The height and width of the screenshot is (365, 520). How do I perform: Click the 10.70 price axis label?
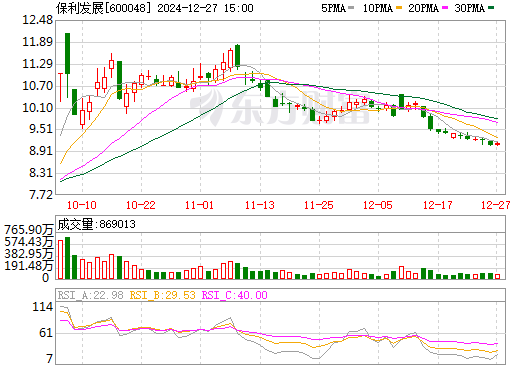point(37,86)
